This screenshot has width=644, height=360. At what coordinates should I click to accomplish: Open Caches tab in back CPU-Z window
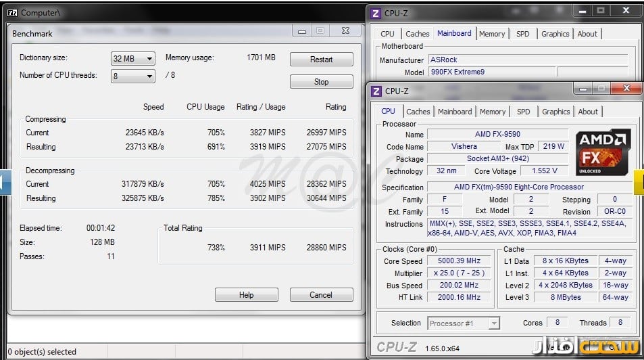pyautogui.click(x=418, y=34)
